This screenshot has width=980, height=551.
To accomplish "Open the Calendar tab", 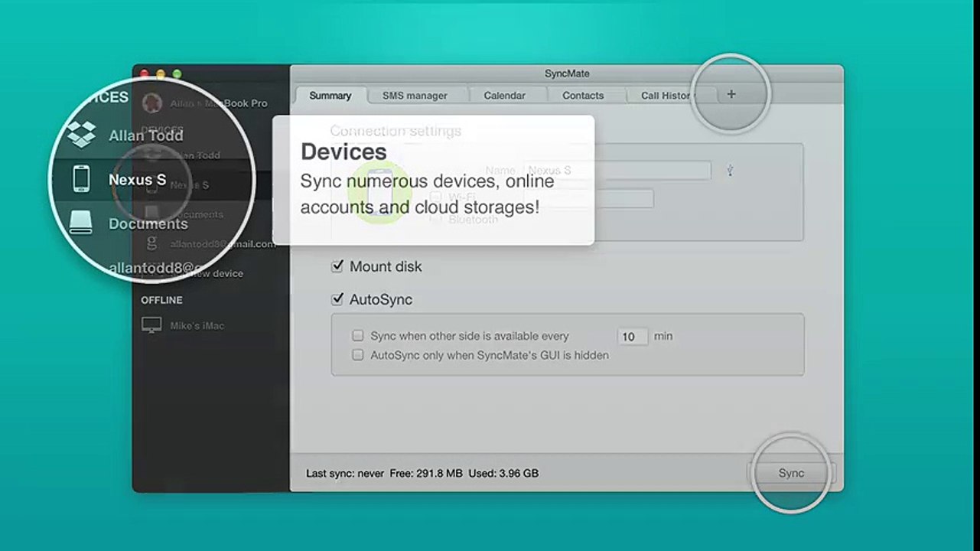I will tap(504, 96).
